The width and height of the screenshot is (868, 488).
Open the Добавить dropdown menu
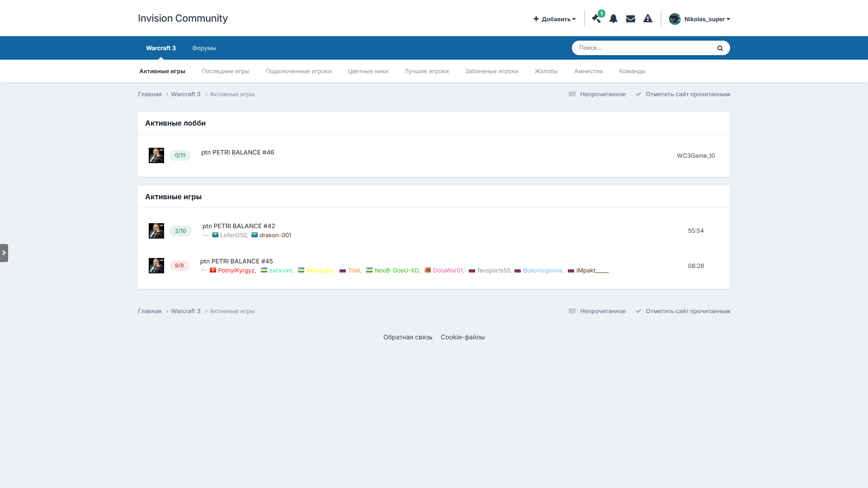point(555,19)
